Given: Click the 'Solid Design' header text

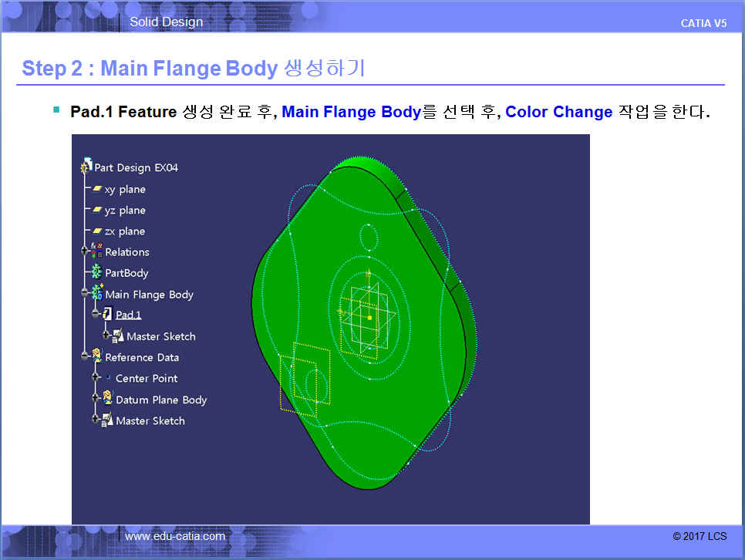Looking at the screenshot, I should 167,22.
